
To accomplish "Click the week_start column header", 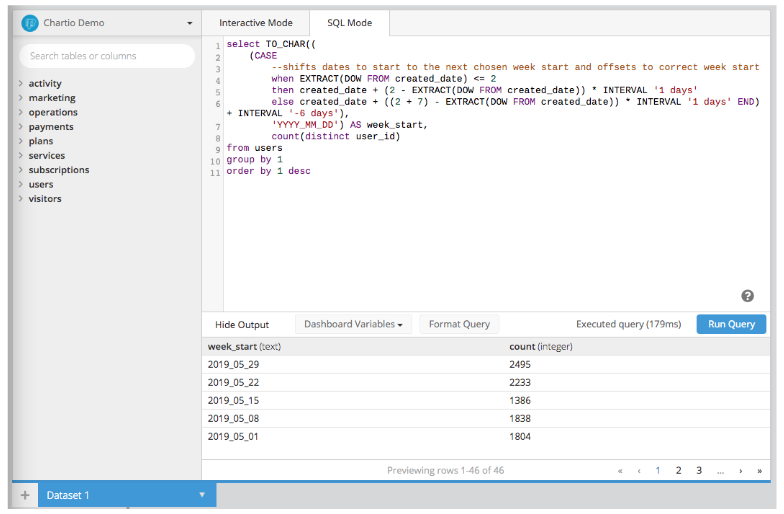I will (x=244, y=346).
